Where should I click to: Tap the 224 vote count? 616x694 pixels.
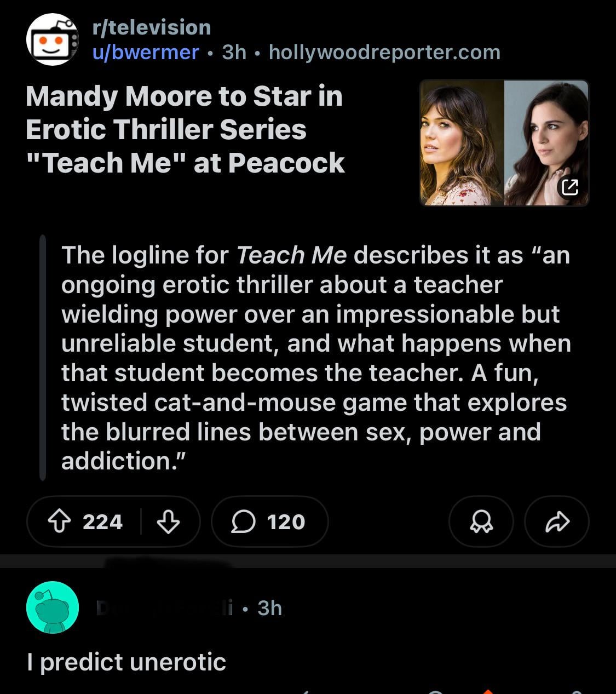102,522
